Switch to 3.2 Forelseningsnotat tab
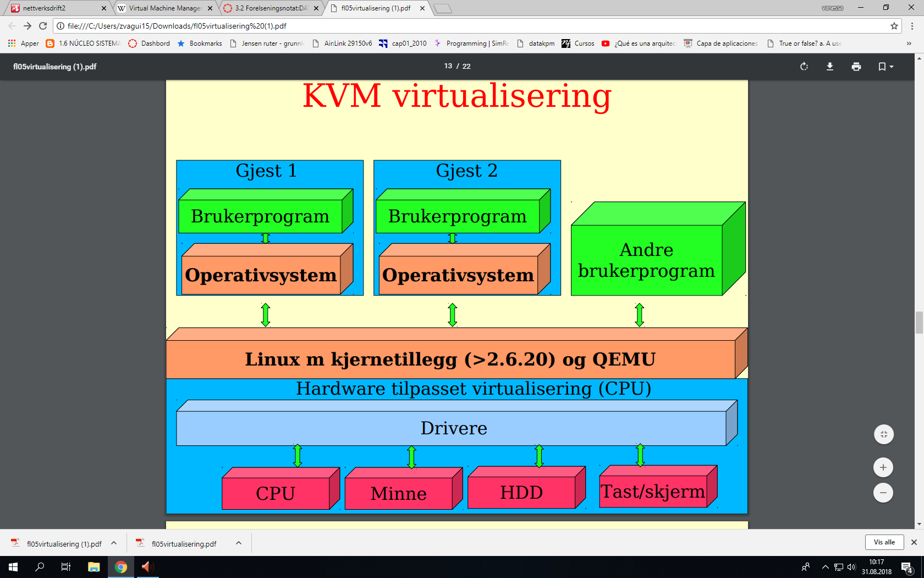924x578 pixels. [271, 8]
